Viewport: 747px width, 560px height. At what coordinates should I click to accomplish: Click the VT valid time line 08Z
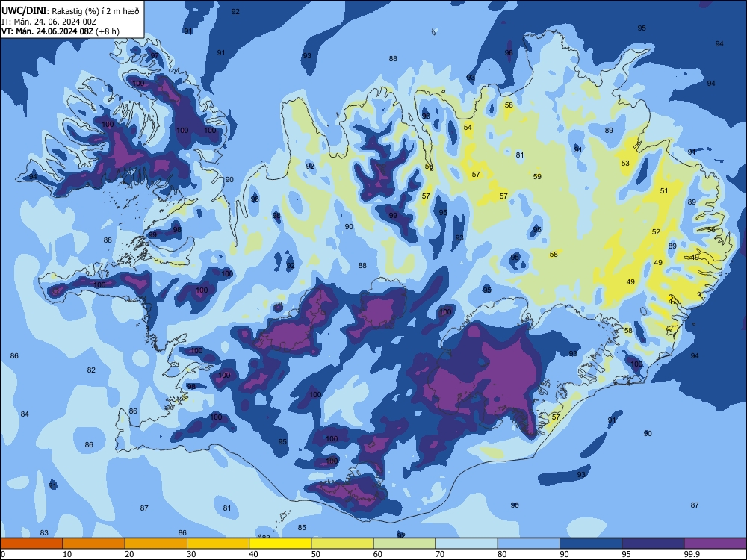point(61,31)
